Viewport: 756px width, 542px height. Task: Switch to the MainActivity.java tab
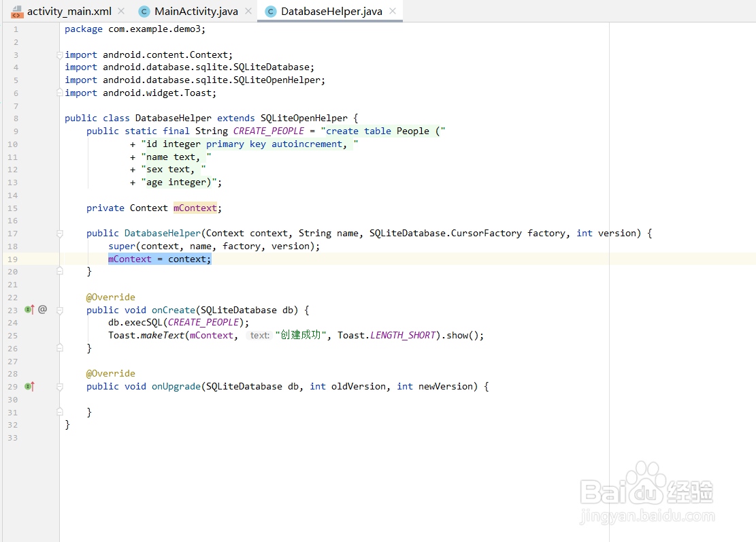point(196,11)
